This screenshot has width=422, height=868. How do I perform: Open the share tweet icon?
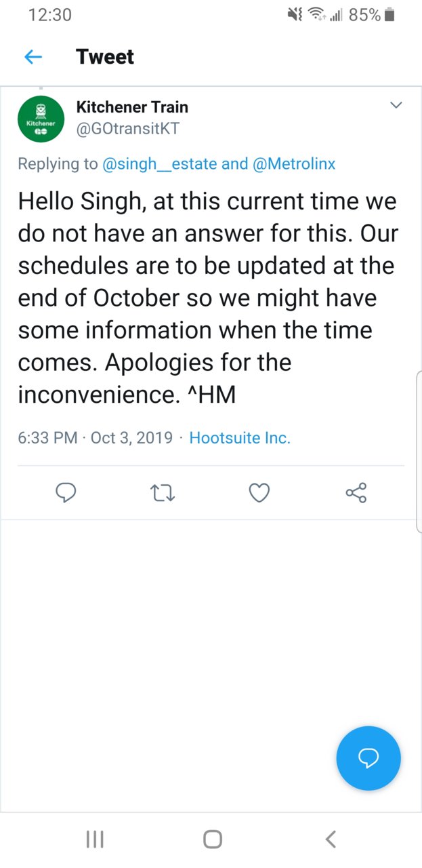coord(356,493)
